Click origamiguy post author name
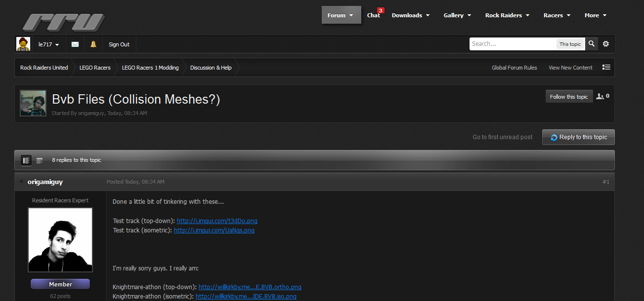 (45, 182)
